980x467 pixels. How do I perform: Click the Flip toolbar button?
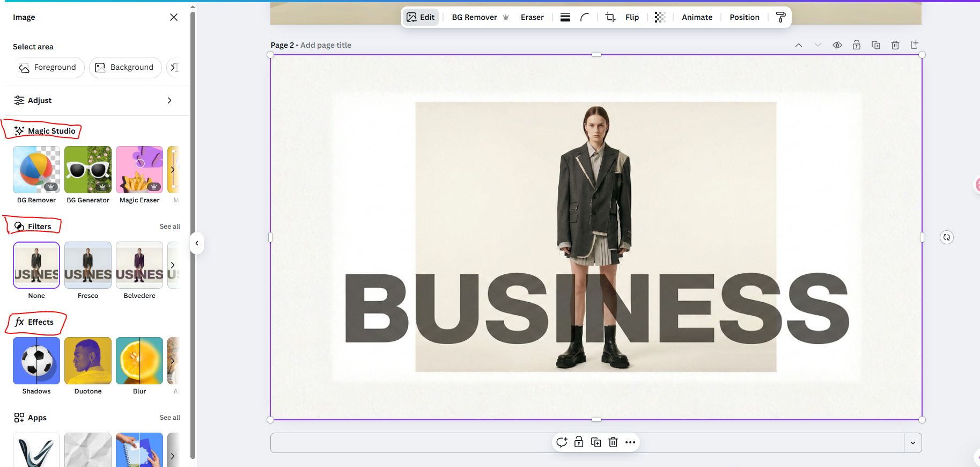click(x=632, y=17)
